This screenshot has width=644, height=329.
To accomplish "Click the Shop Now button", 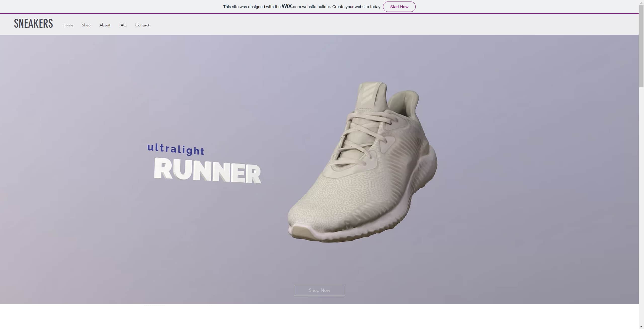I will coord(319,290).
